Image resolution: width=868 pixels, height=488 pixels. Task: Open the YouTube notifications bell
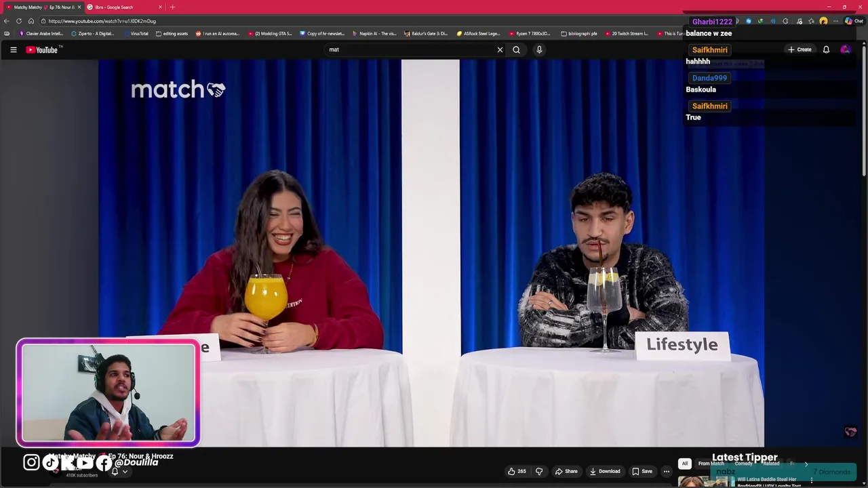(x=826, y=49)
